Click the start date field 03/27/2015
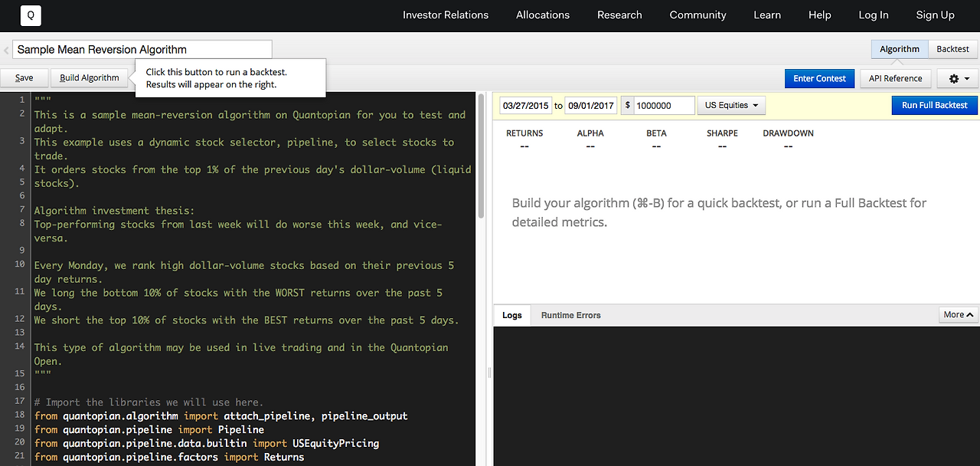980x466 pixels. [x=525, y=106]
